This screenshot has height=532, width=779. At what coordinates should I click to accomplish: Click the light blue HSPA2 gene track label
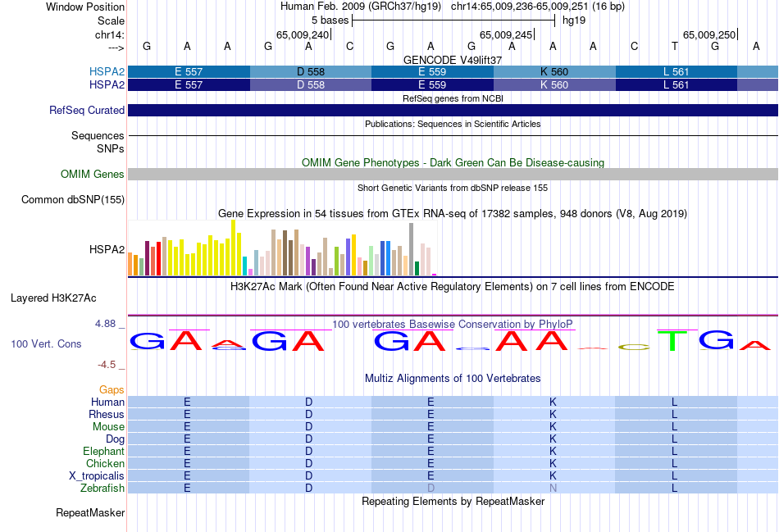click(x=107, y=71)
